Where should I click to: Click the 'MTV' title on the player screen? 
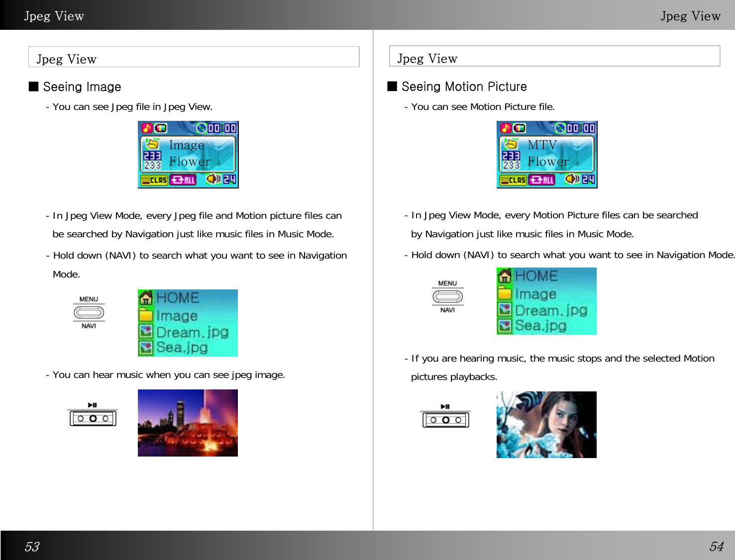(x=542, y=145)
